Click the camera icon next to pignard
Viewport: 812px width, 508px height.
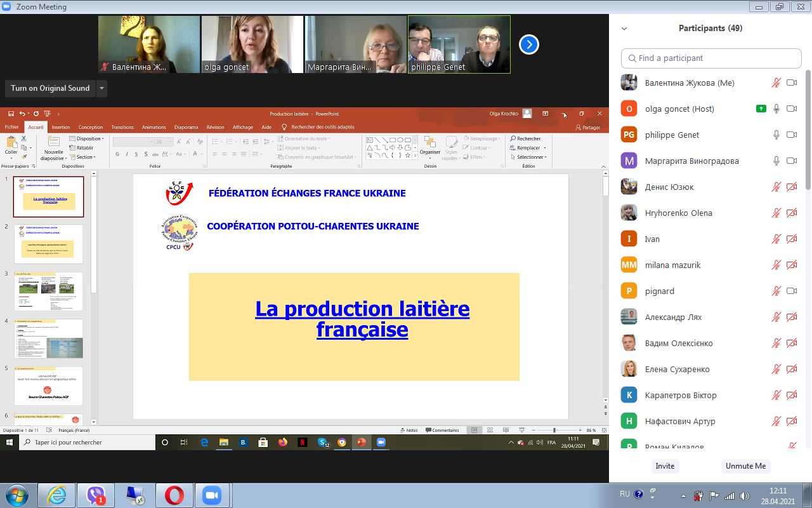pyautogui.click(x=791, y=291)
